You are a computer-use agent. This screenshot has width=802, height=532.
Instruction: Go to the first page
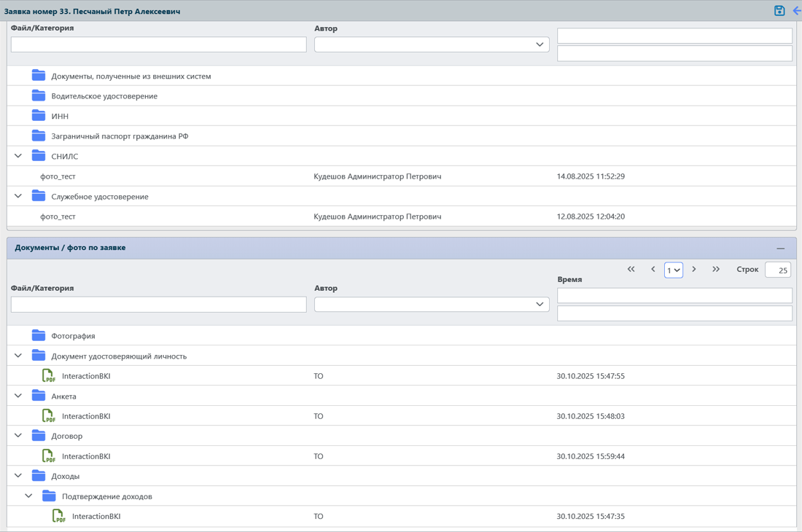click(x=631, y=270)
